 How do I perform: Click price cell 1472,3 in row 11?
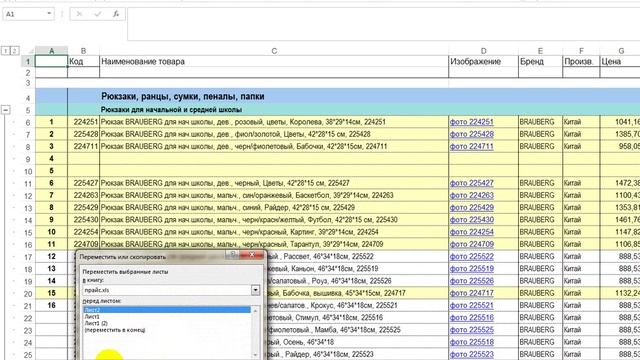click(620, 183)
